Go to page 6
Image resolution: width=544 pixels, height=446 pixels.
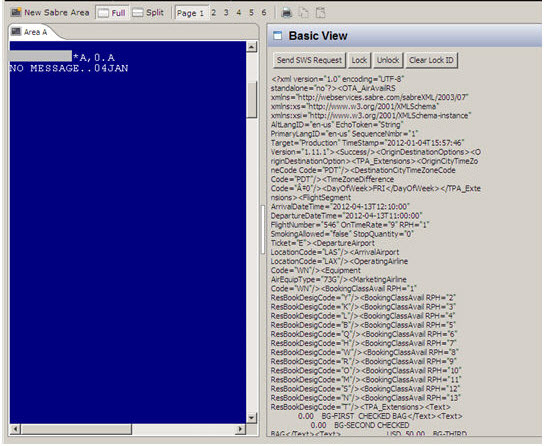coord(264,13)
